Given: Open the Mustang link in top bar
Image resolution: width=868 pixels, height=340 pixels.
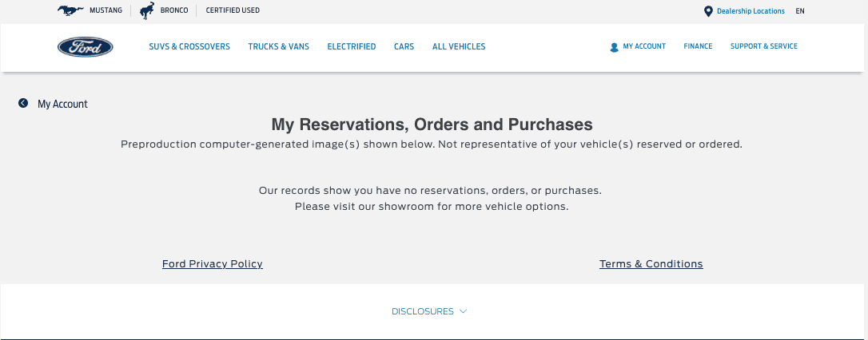Looking at the screenshot, I should pos(106,10).
